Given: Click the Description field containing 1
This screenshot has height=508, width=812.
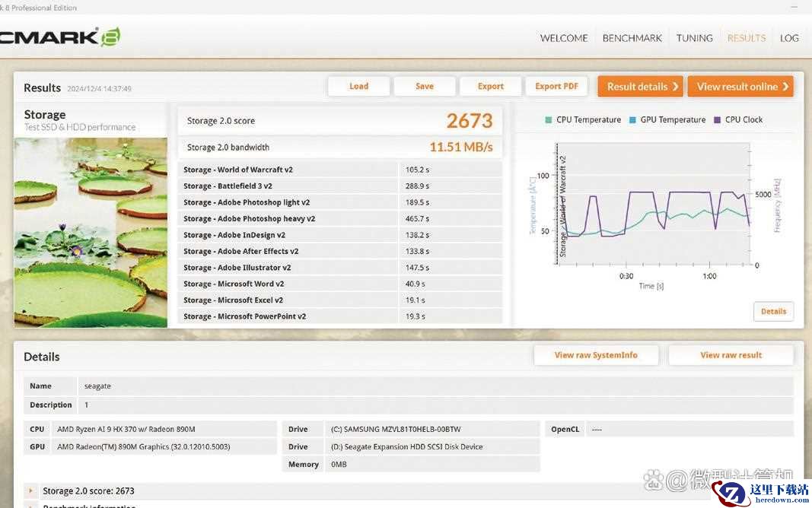Looking at the screenshot, I should [x=435, y=405].
